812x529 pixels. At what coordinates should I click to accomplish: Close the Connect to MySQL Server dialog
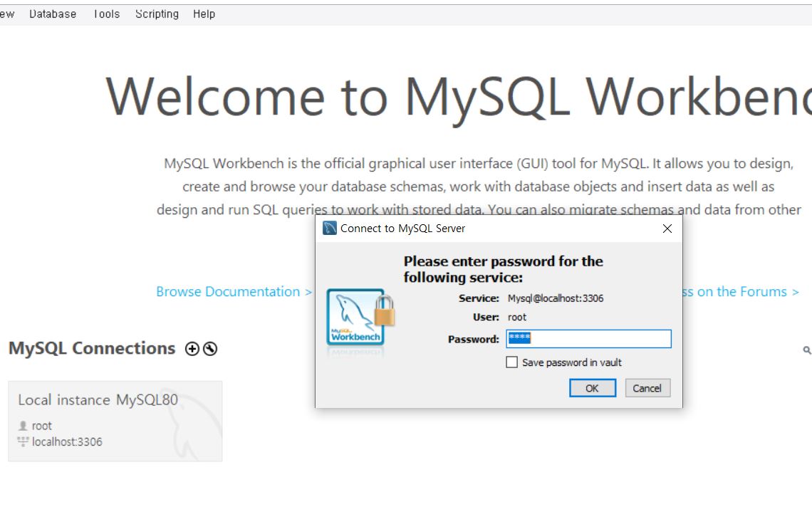click(667, 229)
